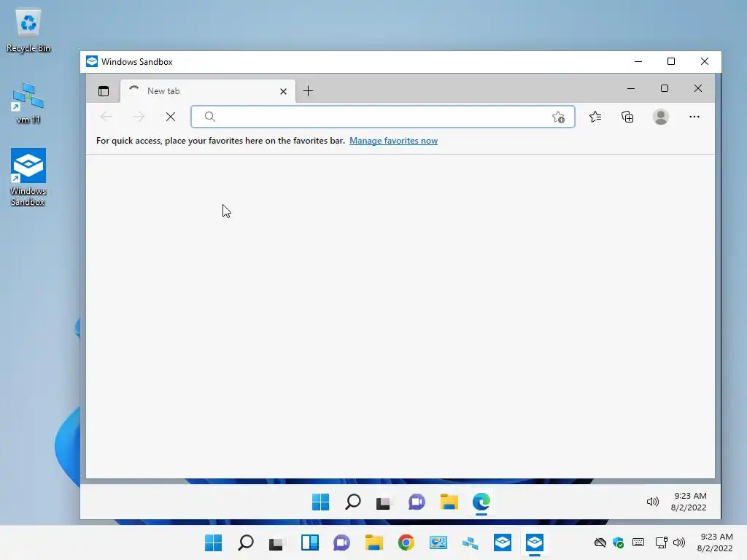Open Start menu inside the sandbox
The image size is (747, 560).
pos(321,502)
